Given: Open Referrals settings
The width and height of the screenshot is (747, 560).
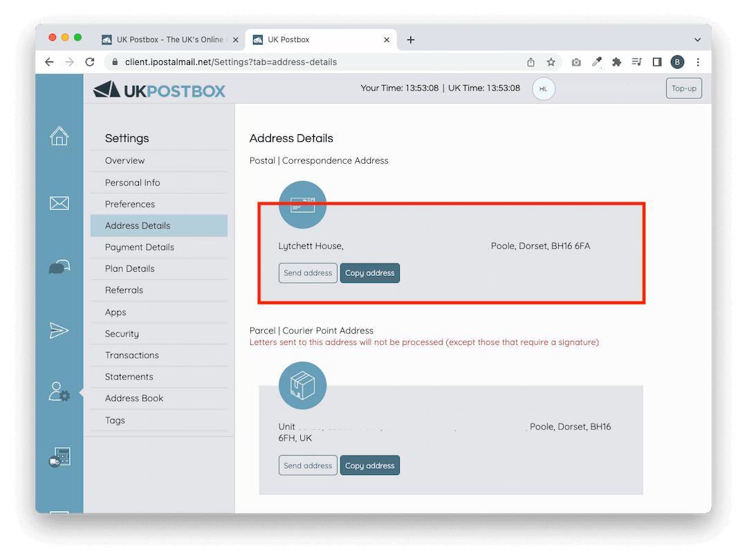Looking at the screenshot, I should (x=158, y=290).
